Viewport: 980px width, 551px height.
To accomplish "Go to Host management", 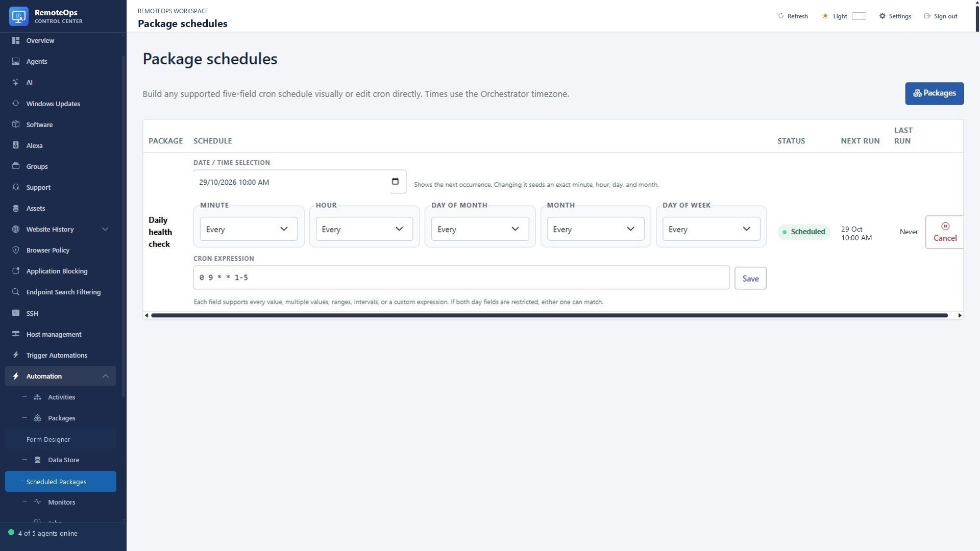I will (61, 334).
